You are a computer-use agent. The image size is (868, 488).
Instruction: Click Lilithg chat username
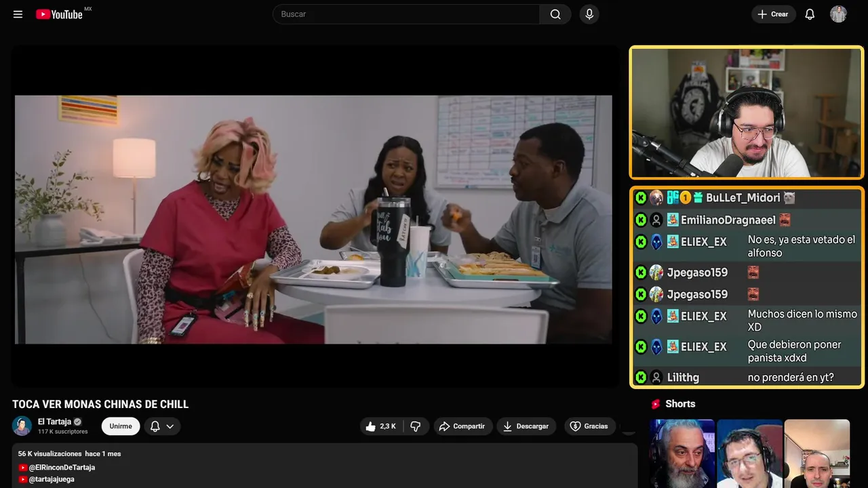(x=683, y=378)
